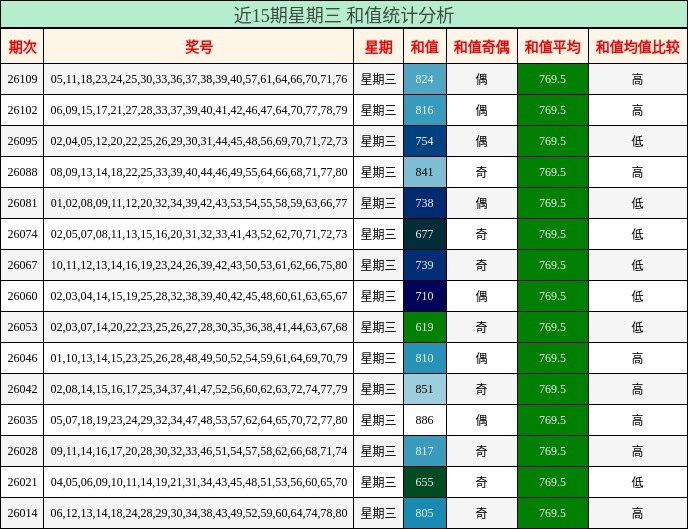The image size is (688, 529).
Task: Select the 和值均值比较 column header
Action: (638, 46)
